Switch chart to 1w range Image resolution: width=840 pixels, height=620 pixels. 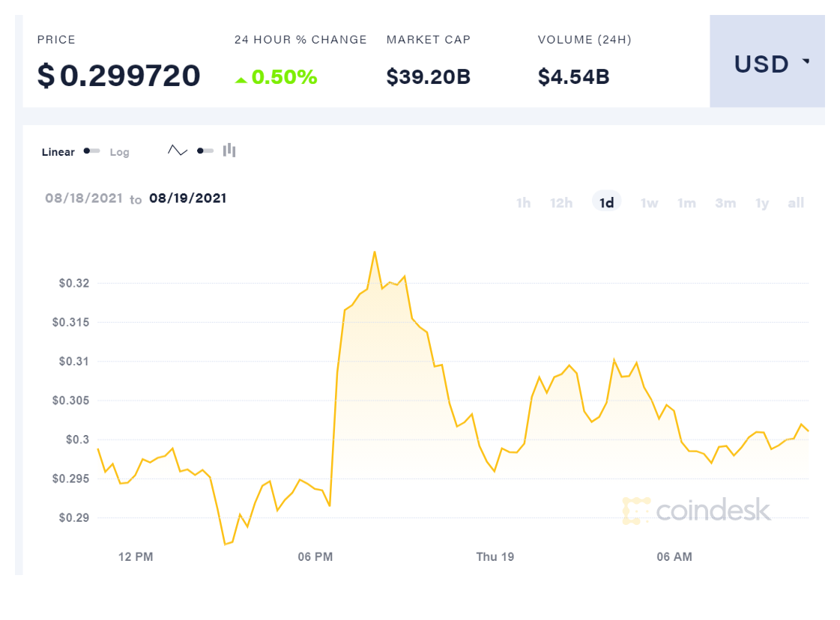(649, 203)
